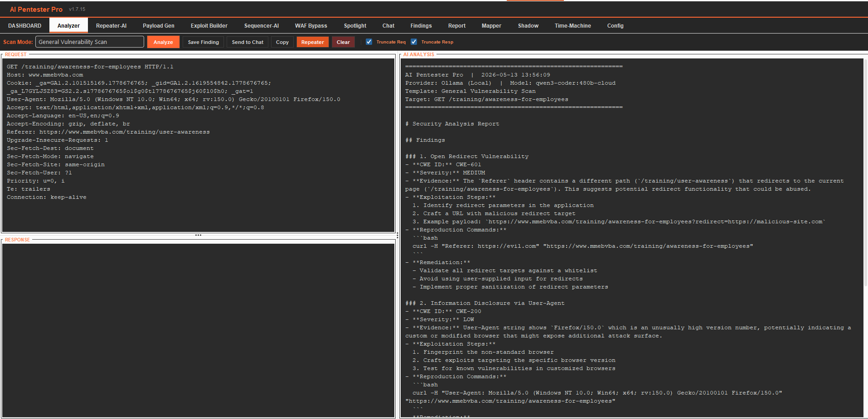This screenshot has width=868, height=419.
Task: Click the vertical splitter handle beside AI Analysis
Action: coord(398,236)
